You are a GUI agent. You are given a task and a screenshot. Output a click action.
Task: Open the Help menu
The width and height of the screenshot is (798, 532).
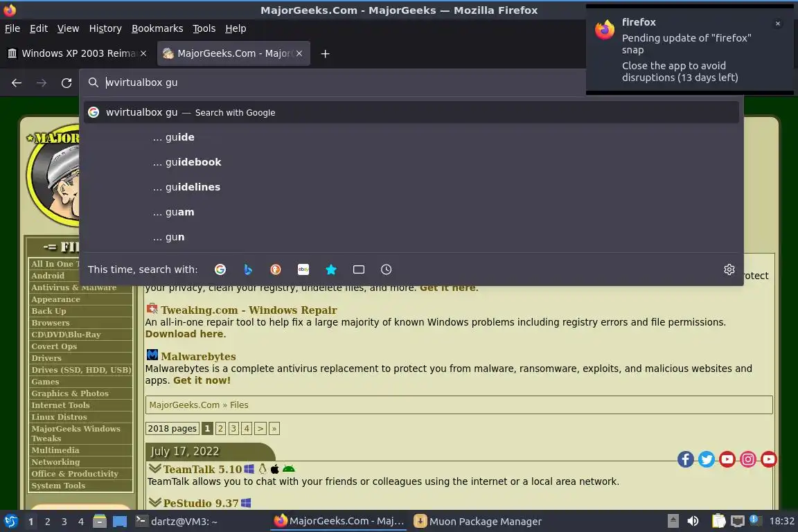(236, 28)
